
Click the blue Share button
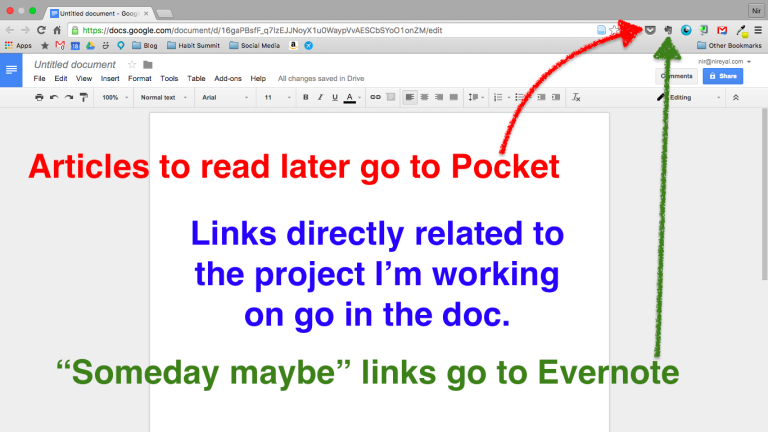(x=723, y=76)
